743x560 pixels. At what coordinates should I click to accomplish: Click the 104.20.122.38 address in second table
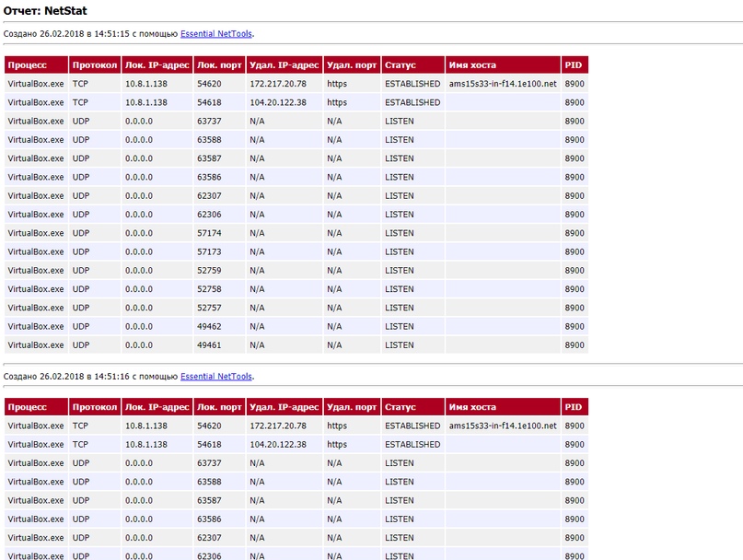(x=277, y=444)
